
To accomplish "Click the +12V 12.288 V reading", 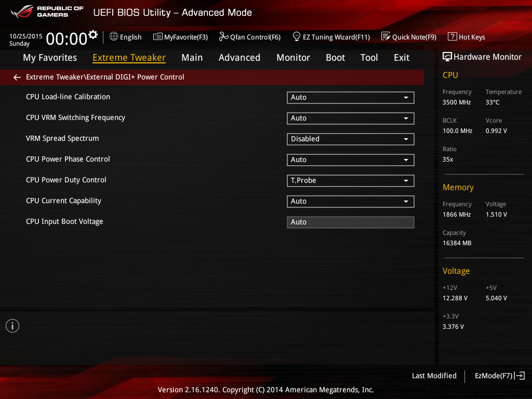I will [455, 298].
